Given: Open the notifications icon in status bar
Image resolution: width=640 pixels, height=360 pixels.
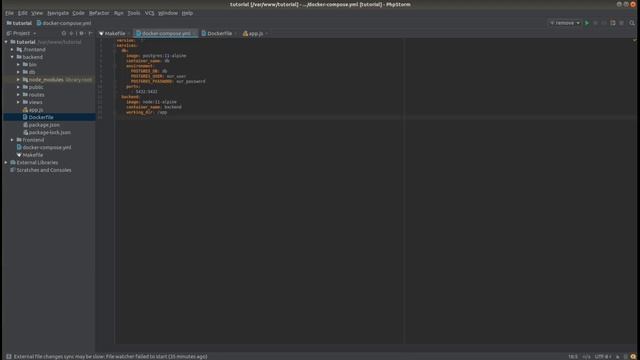Looking at the screenshot, I should tap(633, 356).
